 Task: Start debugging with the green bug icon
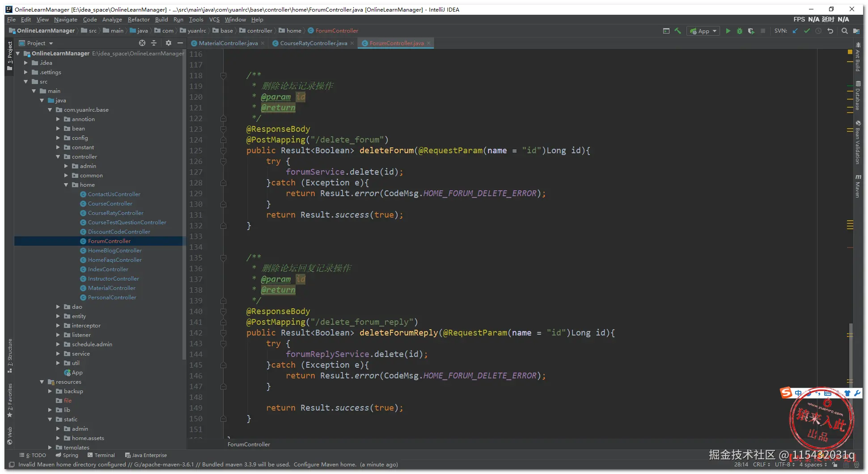pyautogui.click(x=740, y=31)
